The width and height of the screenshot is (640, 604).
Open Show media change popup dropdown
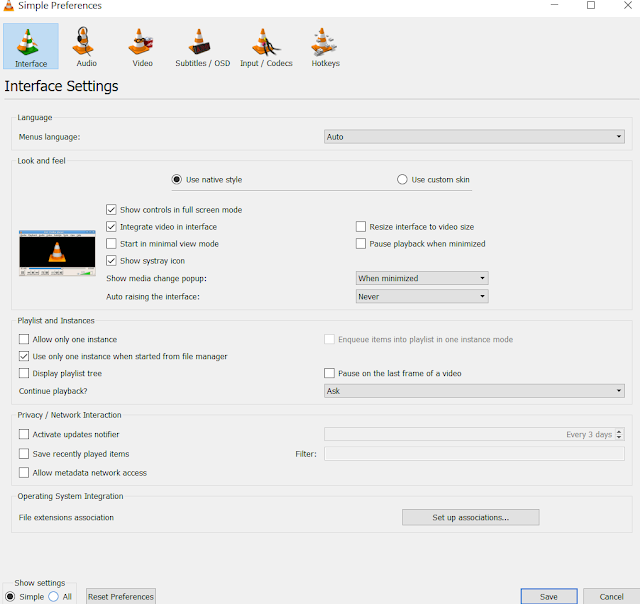click(422, 278)
